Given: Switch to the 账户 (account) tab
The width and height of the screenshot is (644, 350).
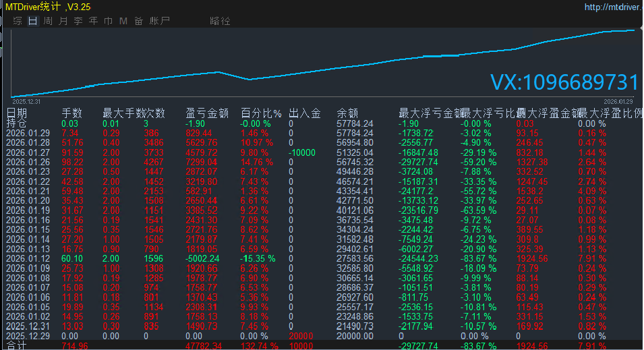Looking at the screenshot, I should click(160, 21).
